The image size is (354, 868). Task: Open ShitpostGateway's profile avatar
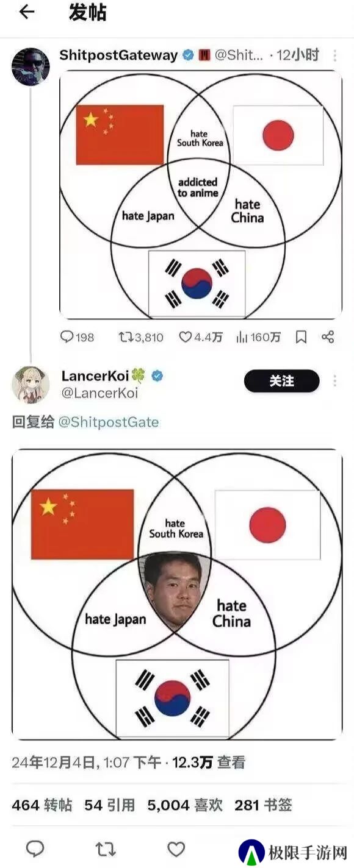pyautogui.click(x=31, y=66)
